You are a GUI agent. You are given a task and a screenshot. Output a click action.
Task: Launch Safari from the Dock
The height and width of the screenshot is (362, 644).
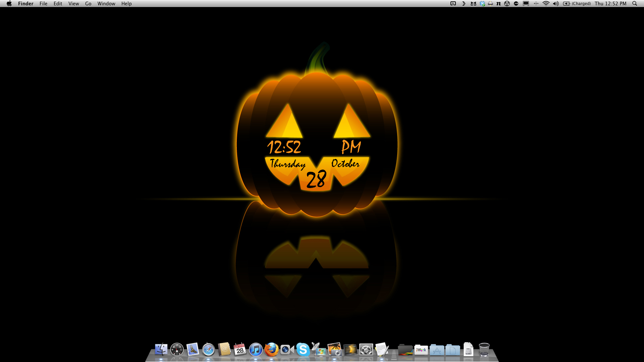tap(208, 350)
